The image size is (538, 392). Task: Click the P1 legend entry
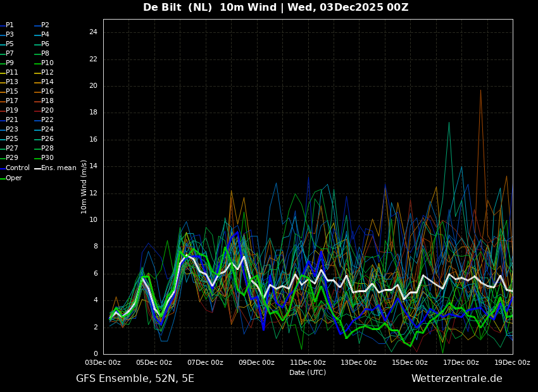[x=7, y=25]
